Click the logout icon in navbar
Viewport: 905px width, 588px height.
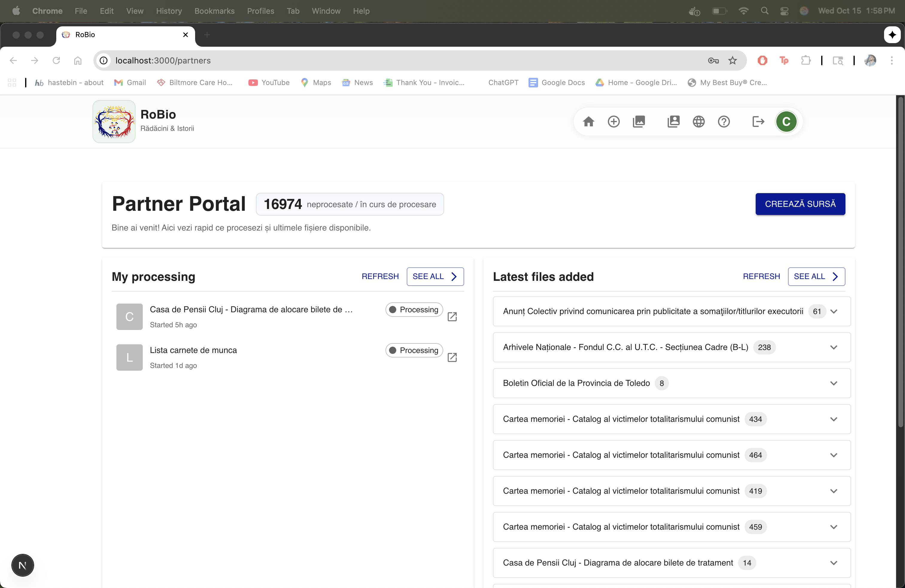[x=758, y=122]
